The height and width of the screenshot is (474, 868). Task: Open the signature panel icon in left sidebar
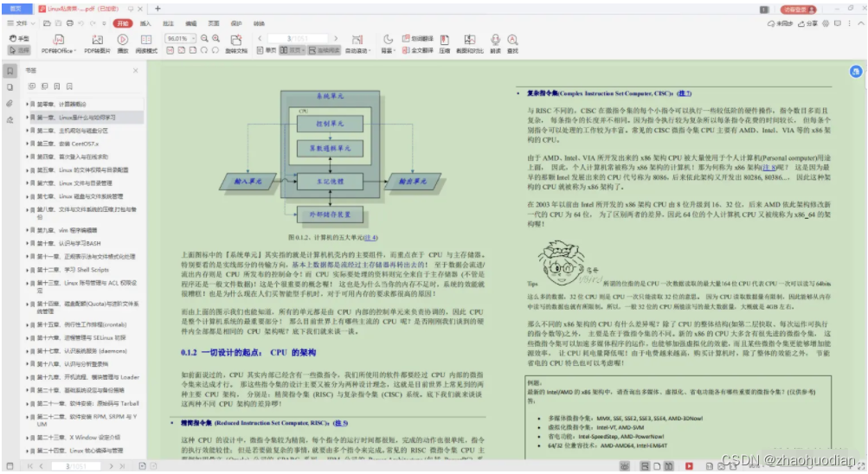coord(10,120)
